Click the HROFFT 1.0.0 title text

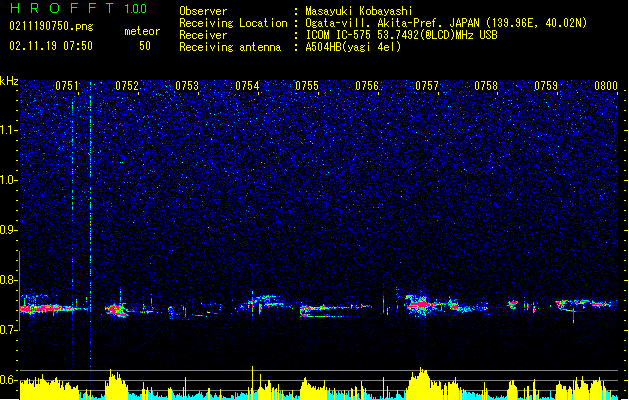pyautogui.click(x=79, y=8)
